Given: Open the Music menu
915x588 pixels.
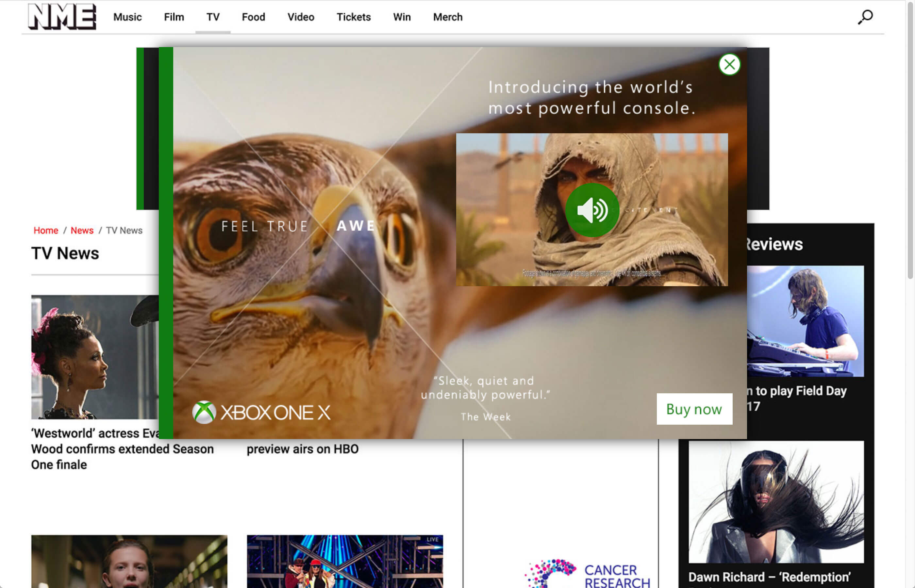Looking at the screenshot, I should point(127,17).
